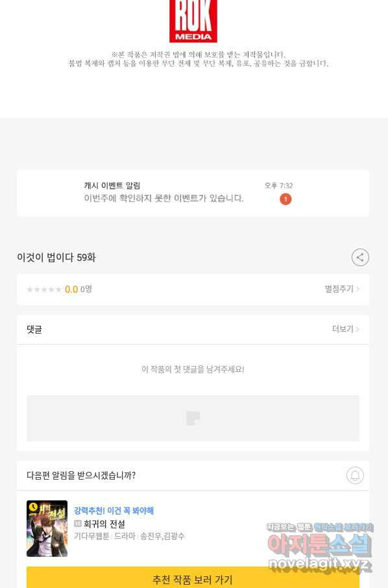
Task: Click the 회귀의 전설 cover thumbnail
Action: (x=47, y=528)
